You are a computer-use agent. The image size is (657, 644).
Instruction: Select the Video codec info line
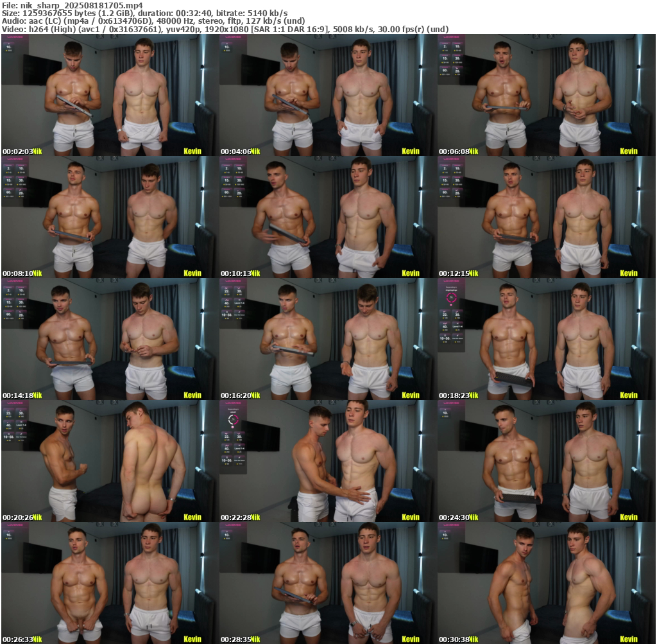point(225,29)
